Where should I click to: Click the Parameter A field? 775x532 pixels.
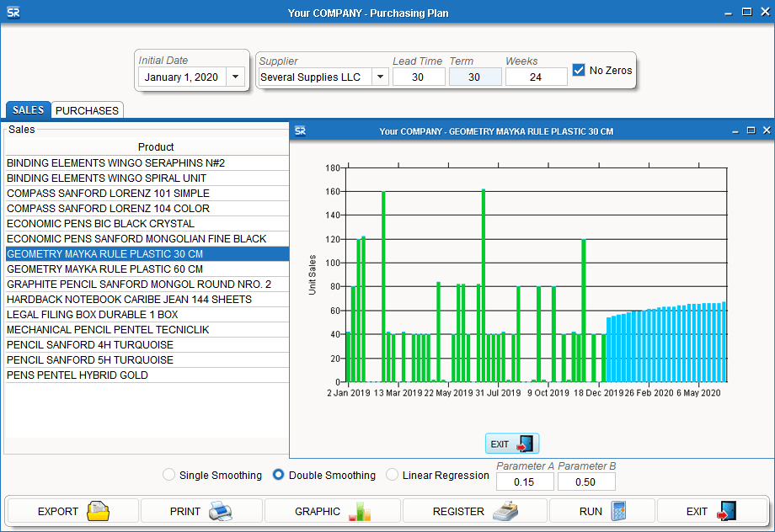(x=525, y=481)
